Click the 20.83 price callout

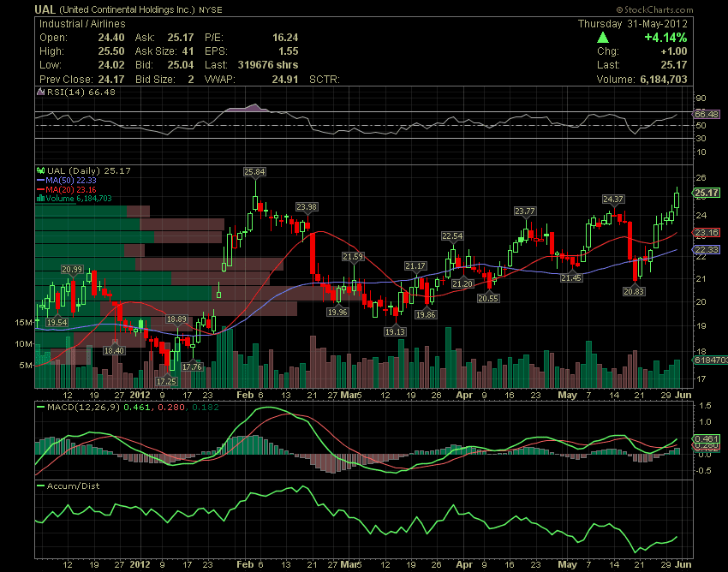tap(634, 292)
